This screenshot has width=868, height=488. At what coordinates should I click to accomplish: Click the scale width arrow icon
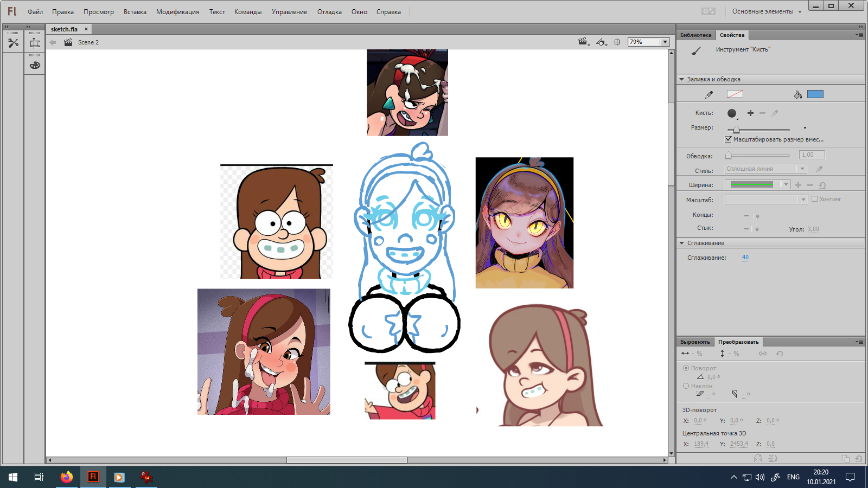tap(685, 354)
